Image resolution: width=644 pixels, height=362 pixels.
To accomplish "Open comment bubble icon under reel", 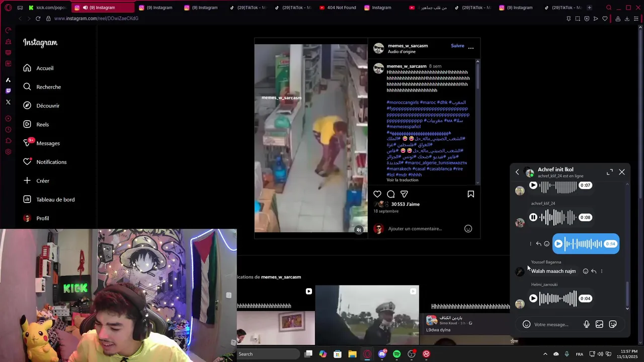I will coord(391,194).
